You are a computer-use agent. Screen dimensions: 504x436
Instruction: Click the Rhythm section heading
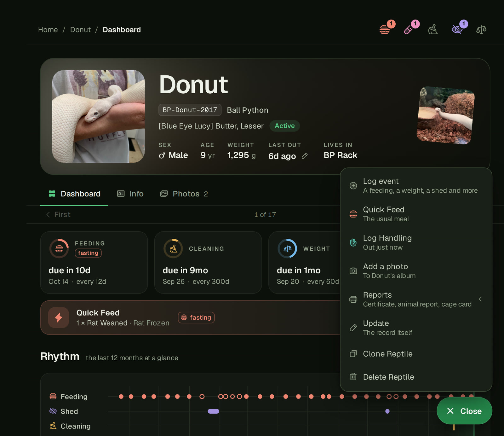60,357
